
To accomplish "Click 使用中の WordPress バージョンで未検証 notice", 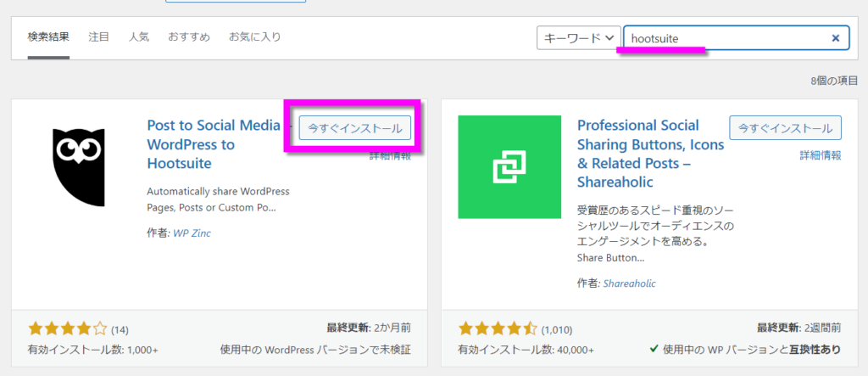I will 315,350.
